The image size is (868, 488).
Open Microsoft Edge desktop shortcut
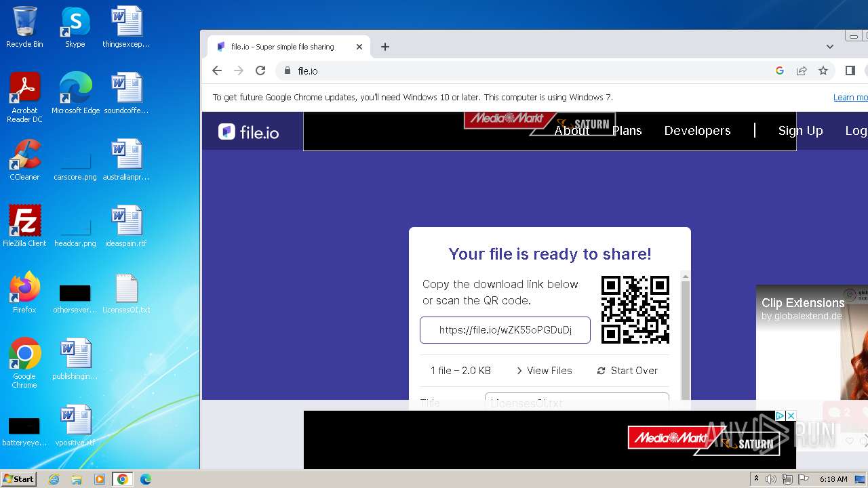tap(75, 94)
